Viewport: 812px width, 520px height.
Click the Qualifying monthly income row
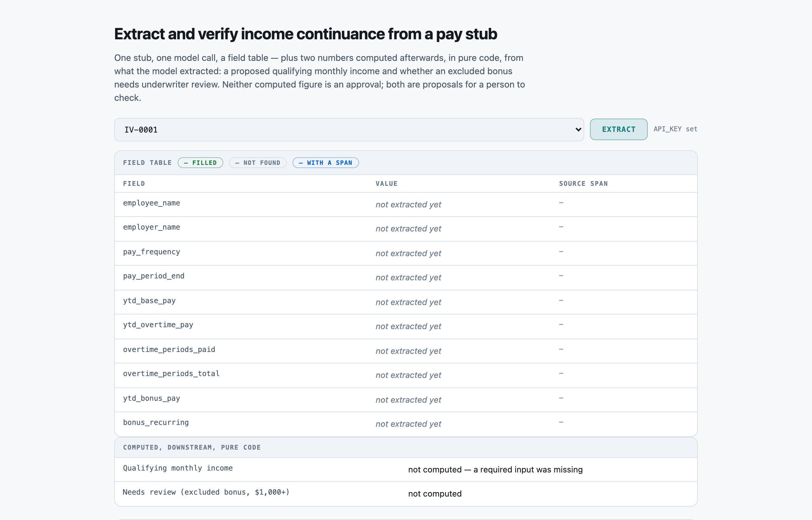[x=406, y=469]
